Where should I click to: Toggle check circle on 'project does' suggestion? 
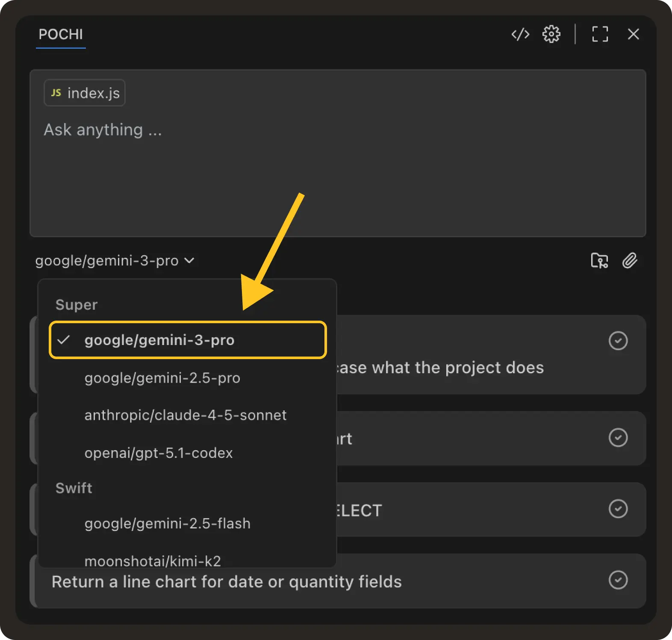tap(618, 341)
